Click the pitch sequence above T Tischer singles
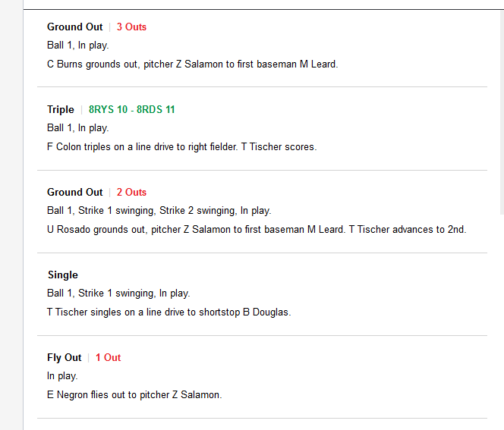Screen dimensions: 504x430 (118, 293)
